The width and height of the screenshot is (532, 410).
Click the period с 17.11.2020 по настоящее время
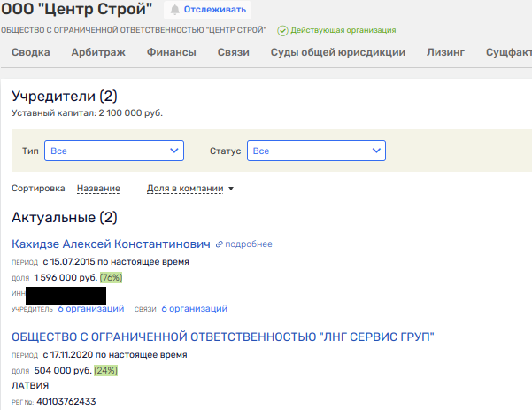[x=115, y=355]
